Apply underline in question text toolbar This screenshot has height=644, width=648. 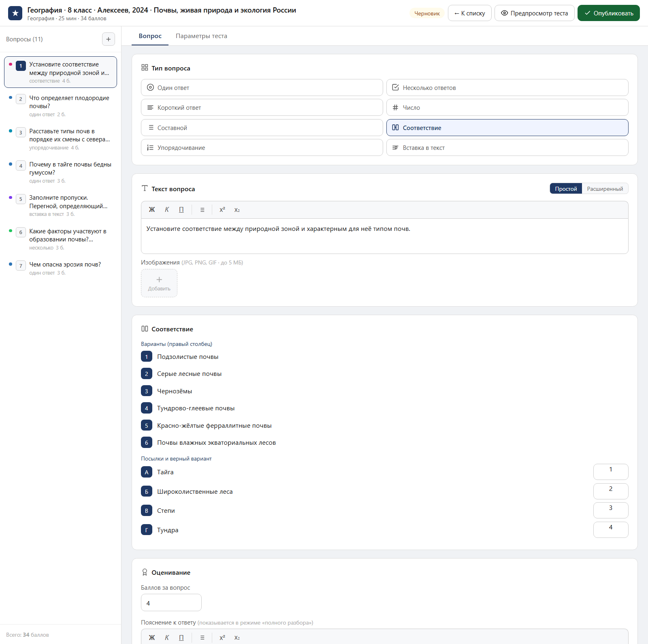(x=181, y=210)
